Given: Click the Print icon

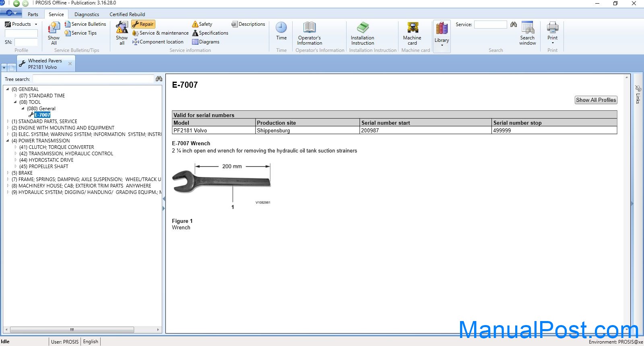Looking at the screenshot, I should [553, 28].
